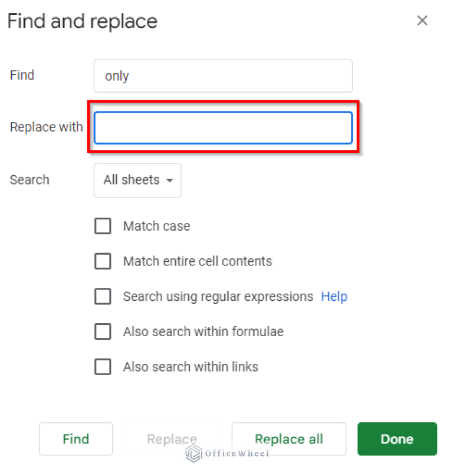Click the Find button
Viewport: 453px width, 476px height.
pos(75,439)
